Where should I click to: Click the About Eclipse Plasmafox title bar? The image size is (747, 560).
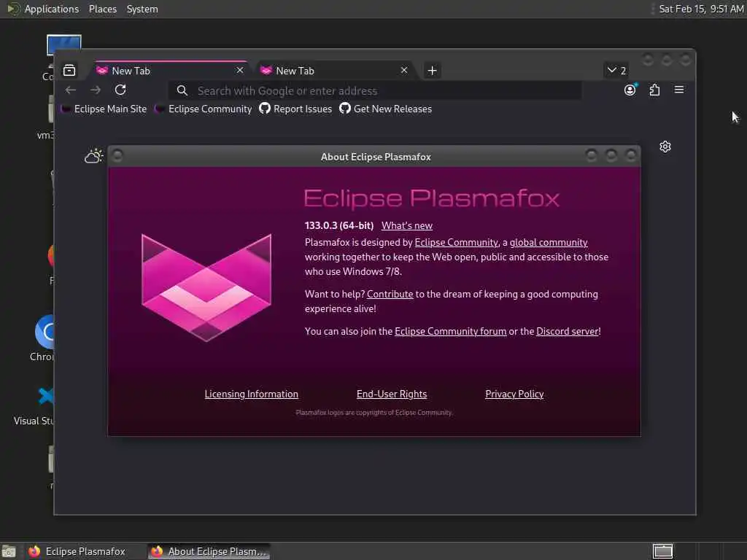click(374, 157)
